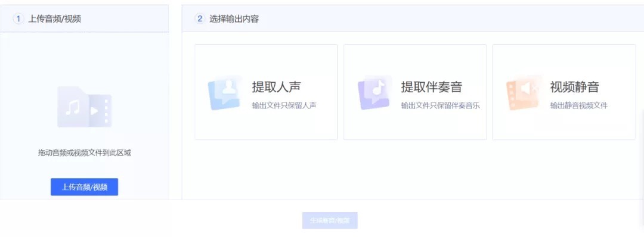The height and width of the screenshot is (237, 644).
Task: Click the 上传音频/视频 blue button
Action: [x=84, y=187]
